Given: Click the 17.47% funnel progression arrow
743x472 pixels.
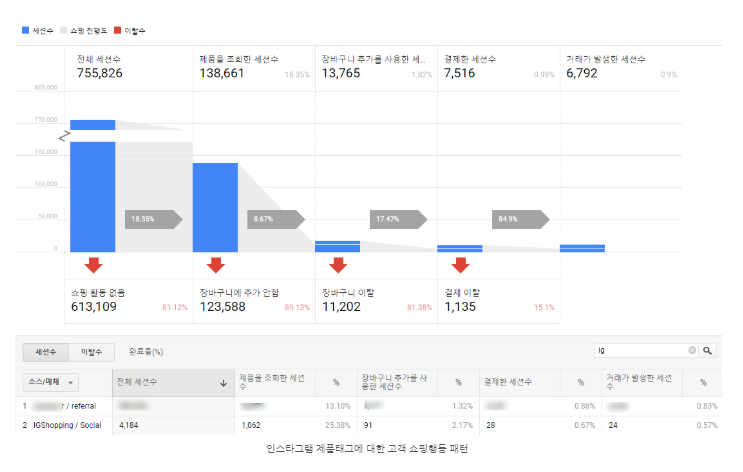Looking at the screenshot, I should click(399, 219).
